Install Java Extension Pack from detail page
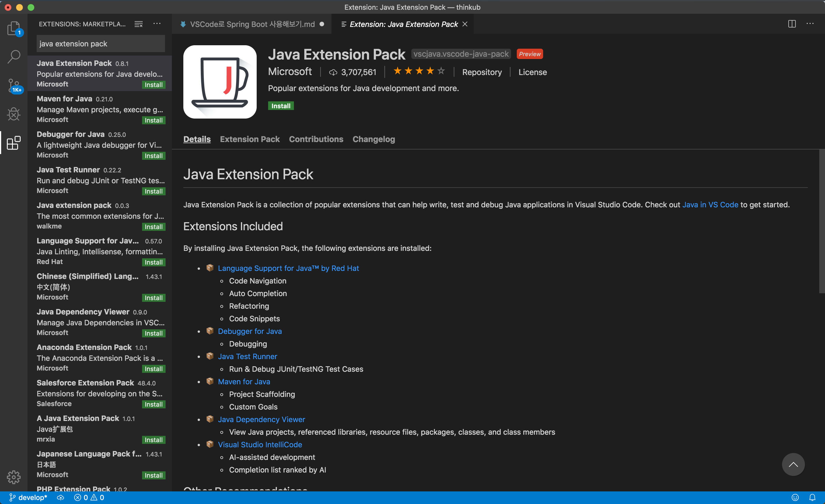The image size is (825, 504). coord(281,106)
